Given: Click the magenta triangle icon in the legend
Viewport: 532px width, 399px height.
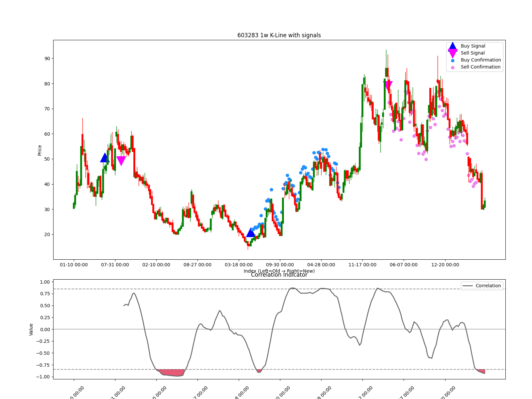Looking at the screenshot, I should (453, 54).
